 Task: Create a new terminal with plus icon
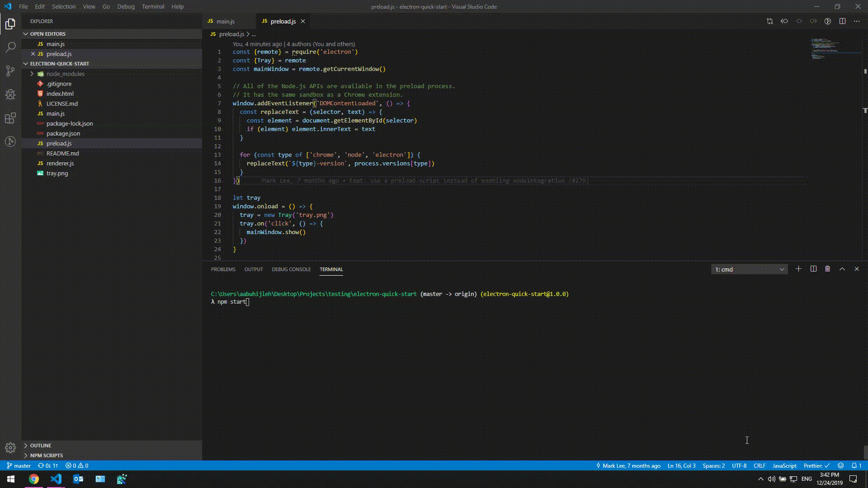coord(799,269)
